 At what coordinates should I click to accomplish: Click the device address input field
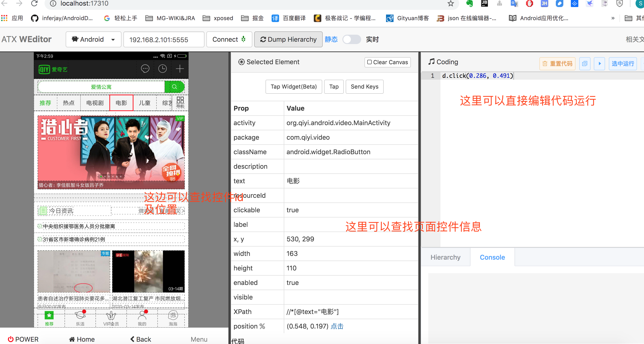[164, 39]
